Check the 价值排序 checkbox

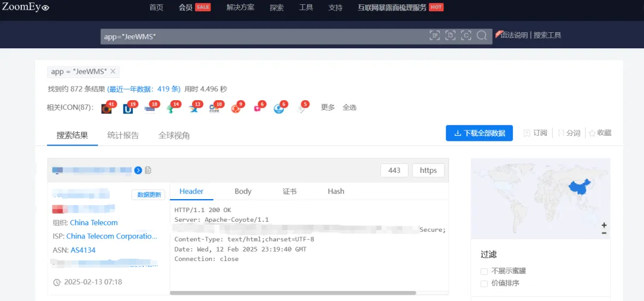[484, 283]
